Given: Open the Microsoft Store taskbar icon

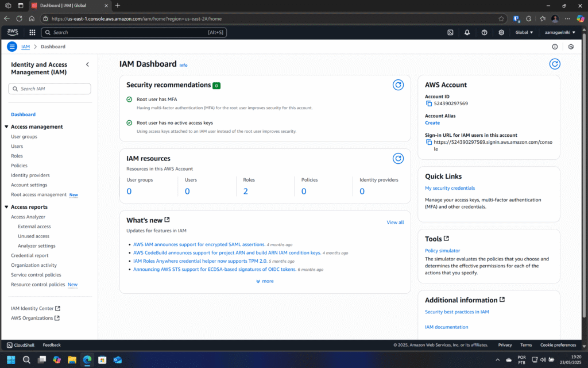Looking at the screenshot, I should [x=102, y=360].
